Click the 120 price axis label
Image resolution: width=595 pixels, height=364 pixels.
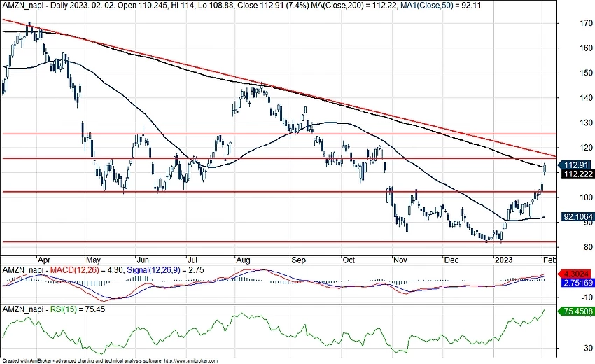[586, 148]
